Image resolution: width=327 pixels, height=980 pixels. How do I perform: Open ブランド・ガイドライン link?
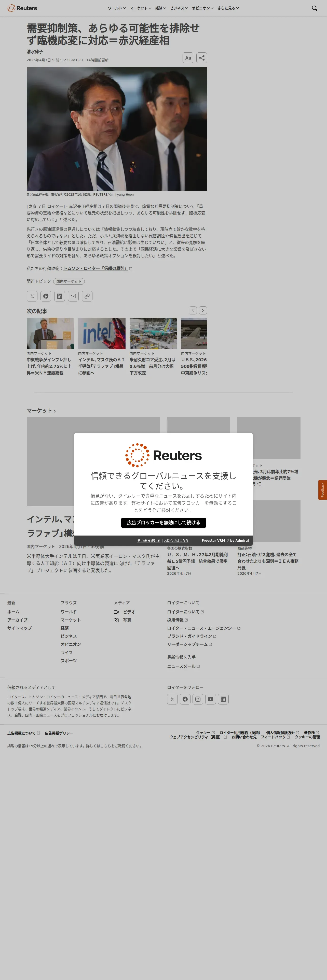click(192, 637)
